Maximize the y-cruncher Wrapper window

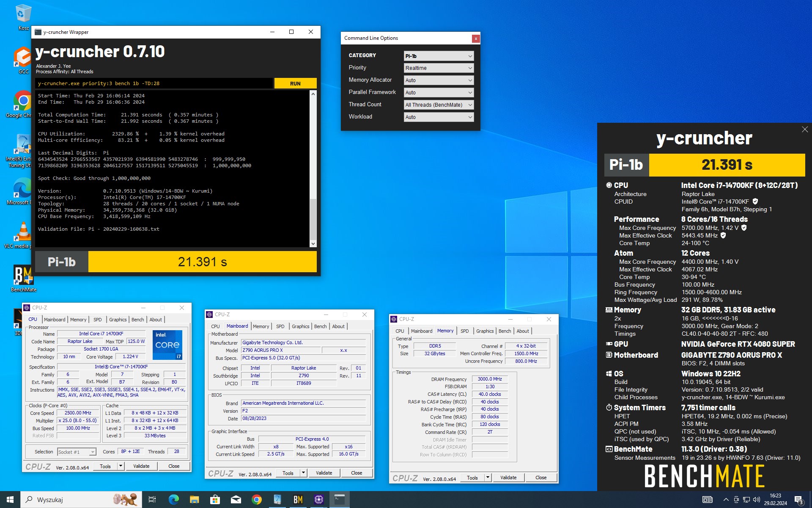point(291,32)
